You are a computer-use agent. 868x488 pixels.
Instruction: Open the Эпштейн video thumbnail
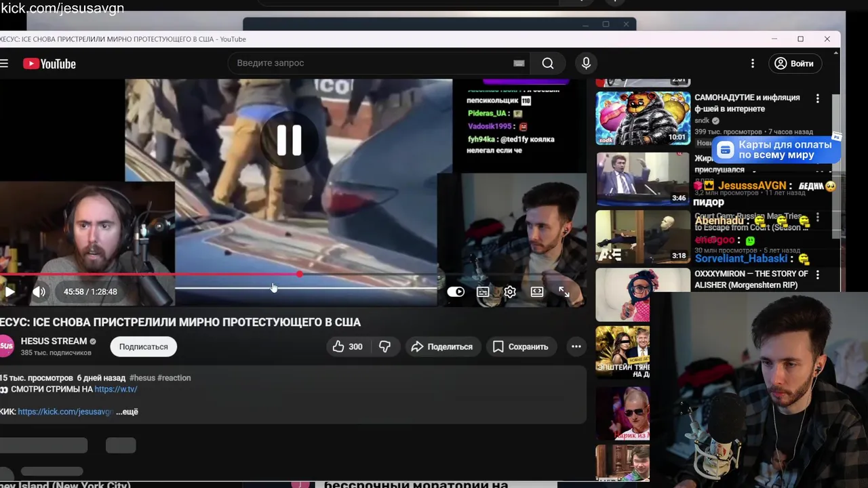623,352
